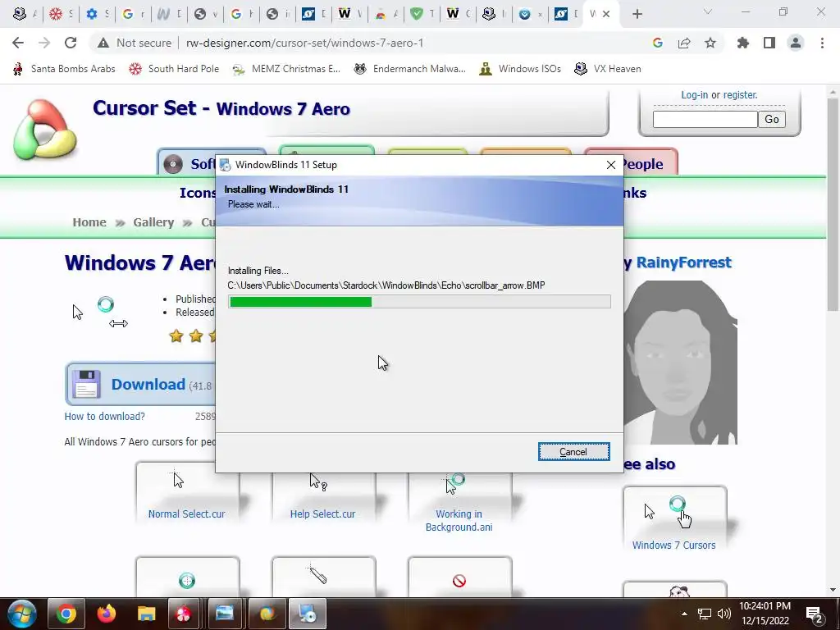Open notification center icon
This screenshot has width=840, height=630.
point(814,614)
